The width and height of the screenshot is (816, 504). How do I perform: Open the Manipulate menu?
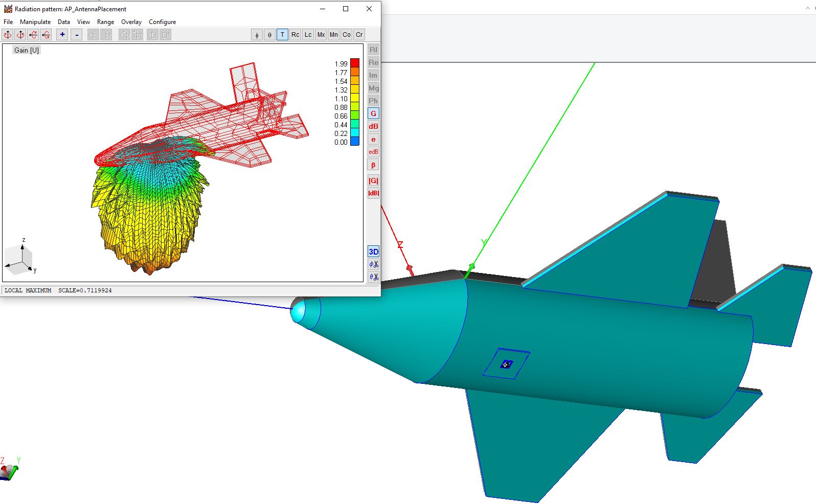[35, 22]
